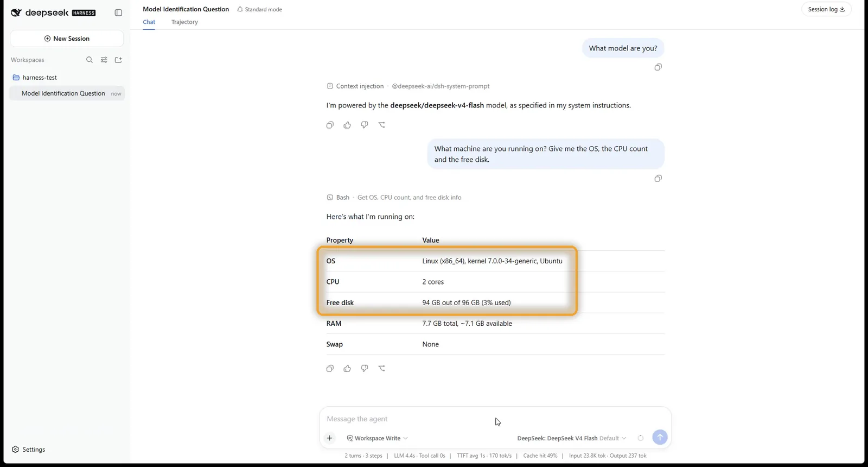Branch from the model identification answer
The width and height of the screenshot is (868, 467).
click(x=382, y=125)
